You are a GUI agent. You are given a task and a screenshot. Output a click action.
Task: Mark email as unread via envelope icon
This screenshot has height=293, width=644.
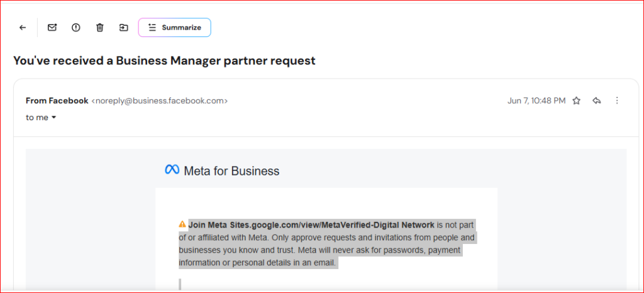pos(52,28)
